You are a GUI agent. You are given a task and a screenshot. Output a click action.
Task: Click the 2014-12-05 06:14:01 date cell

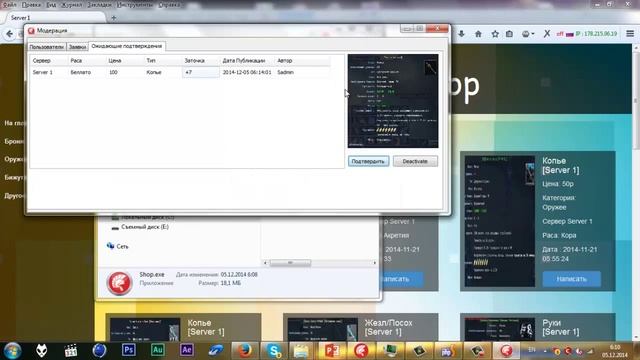247,72
